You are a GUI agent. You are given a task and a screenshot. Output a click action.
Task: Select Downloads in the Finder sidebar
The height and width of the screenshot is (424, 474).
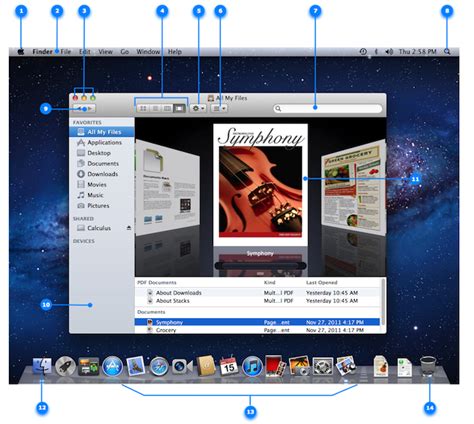tap(97, 174)
